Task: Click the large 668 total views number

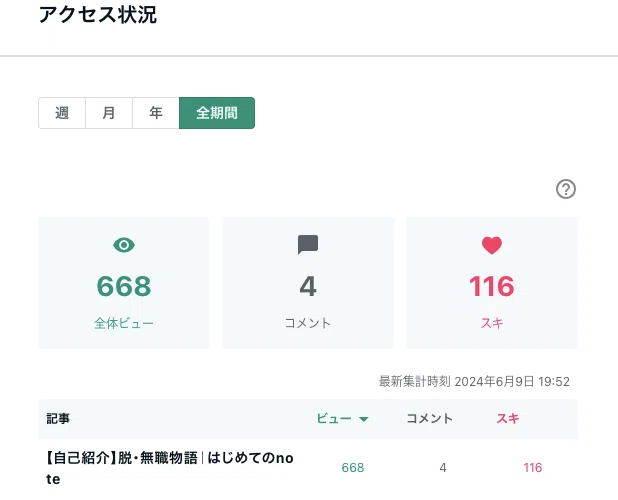Action: tap(124, 286)
